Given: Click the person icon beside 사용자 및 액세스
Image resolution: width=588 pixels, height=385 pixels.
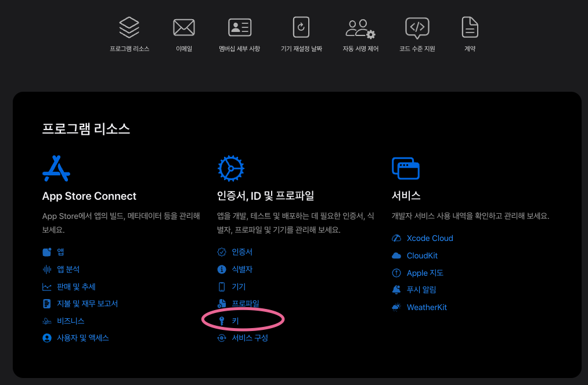Looking at the screenshot, I should [47, 338].
